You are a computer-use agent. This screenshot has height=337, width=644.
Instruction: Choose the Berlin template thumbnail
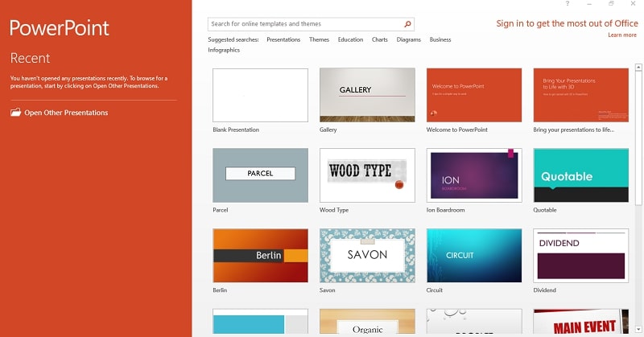click(260, 256)
